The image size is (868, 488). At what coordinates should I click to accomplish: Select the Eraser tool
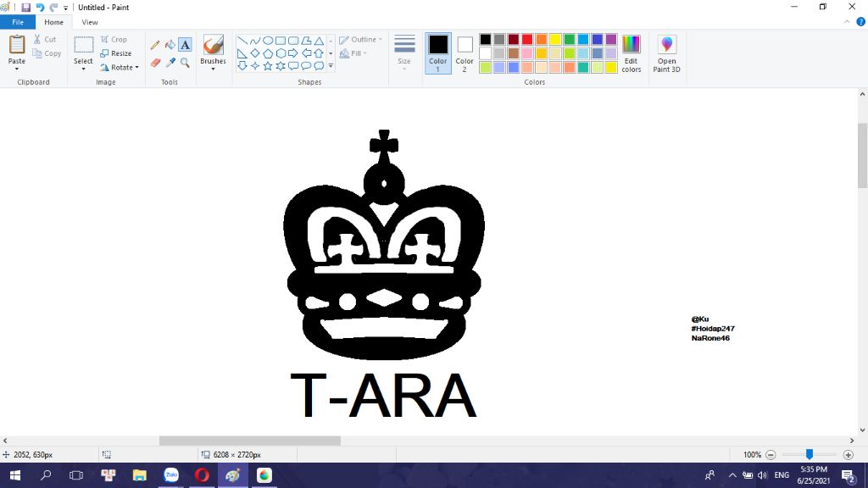(x=155, y=63)
